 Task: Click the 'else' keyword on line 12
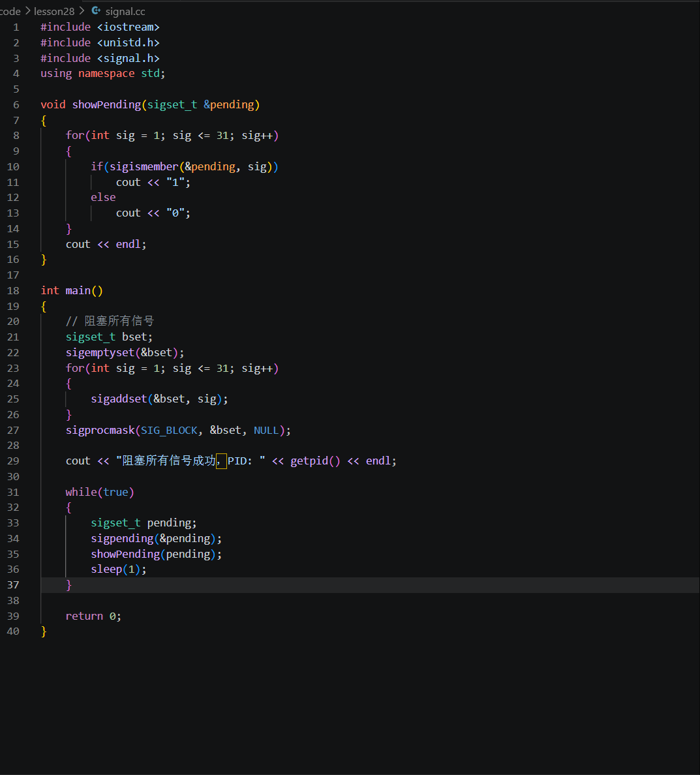click(x=103, y=197)
